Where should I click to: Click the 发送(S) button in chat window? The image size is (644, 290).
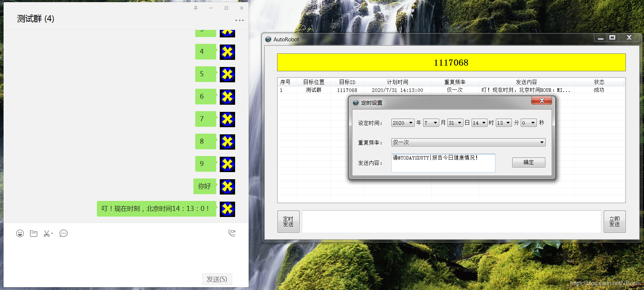coord(217,279)
